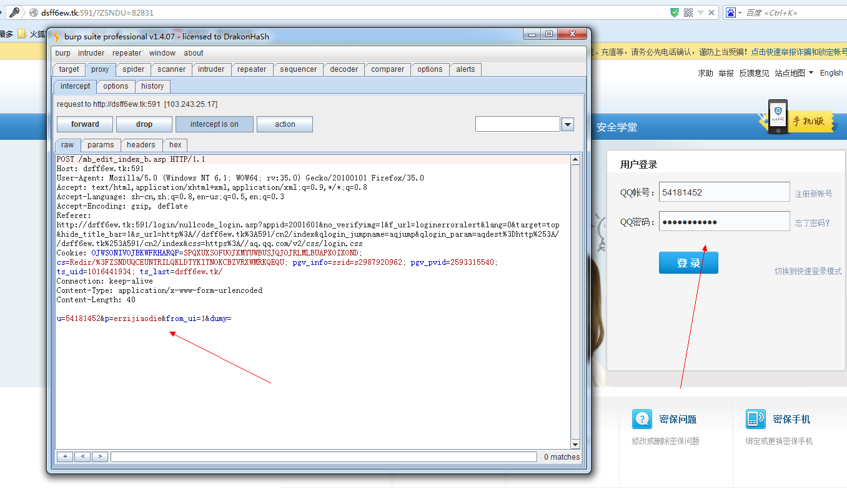Switch request view to params tab
The image size is (847, 504).
[x=101, y=145]
